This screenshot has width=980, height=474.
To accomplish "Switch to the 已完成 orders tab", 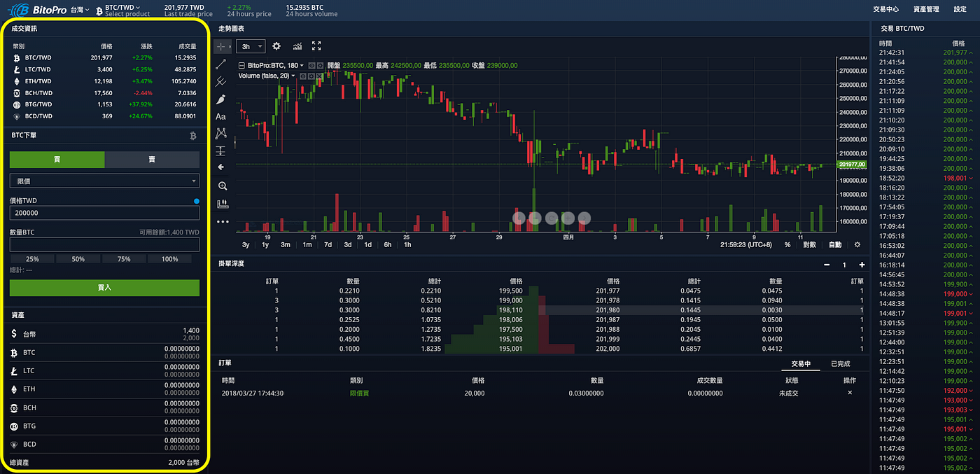I will click(840, 364).
